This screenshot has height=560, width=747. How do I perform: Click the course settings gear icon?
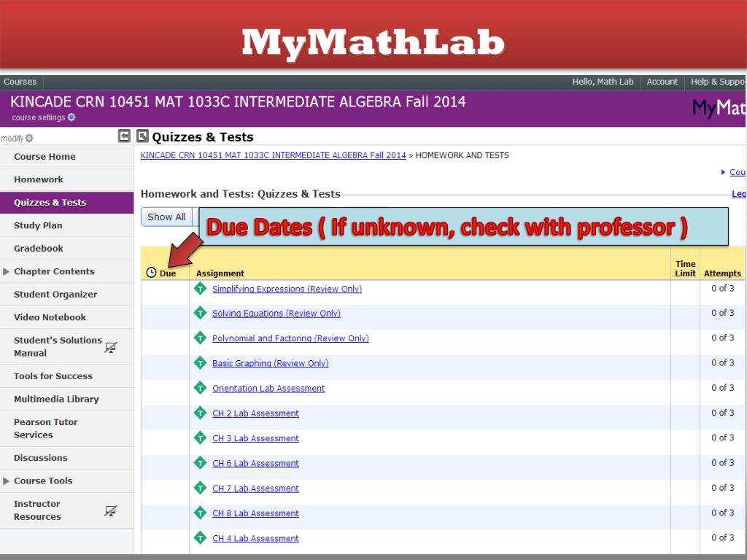tap(71, 117)
